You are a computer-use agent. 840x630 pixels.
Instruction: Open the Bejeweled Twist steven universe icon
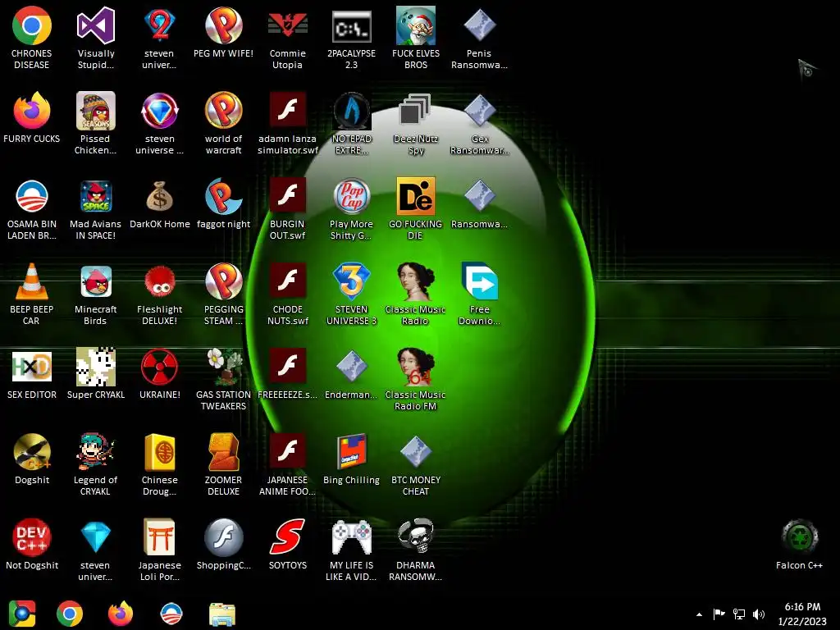pyautogui.click(x=160, y=111)
